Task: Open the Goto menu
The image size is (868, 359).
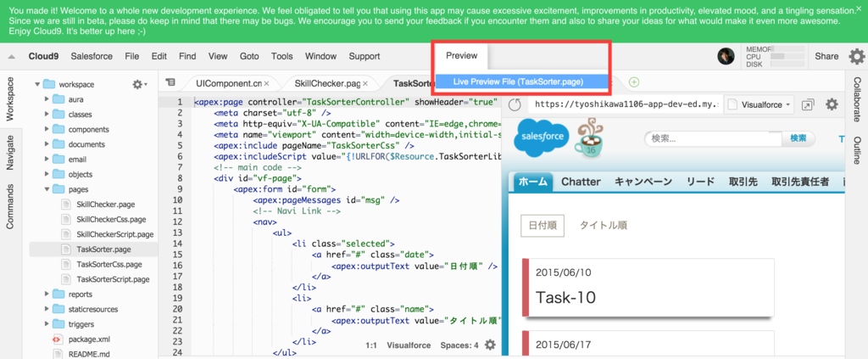Action: [249, 57]
